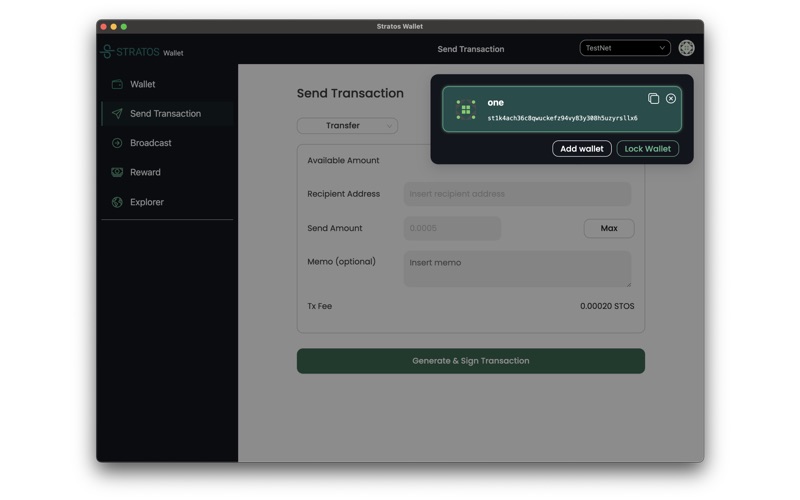The height and width of the screenshot is (500, 800).
Task: Click the Stratos logo icon
Action: pyautogui.click(x=107, y=52)
